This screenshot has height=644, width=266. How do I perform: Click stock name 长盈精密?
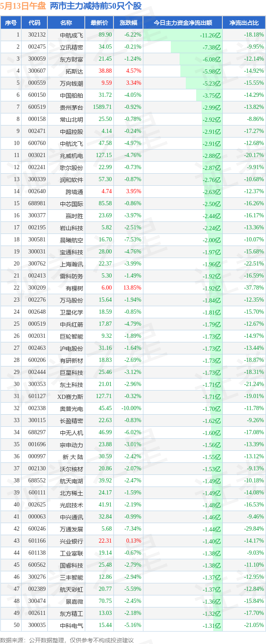point(71,420)
